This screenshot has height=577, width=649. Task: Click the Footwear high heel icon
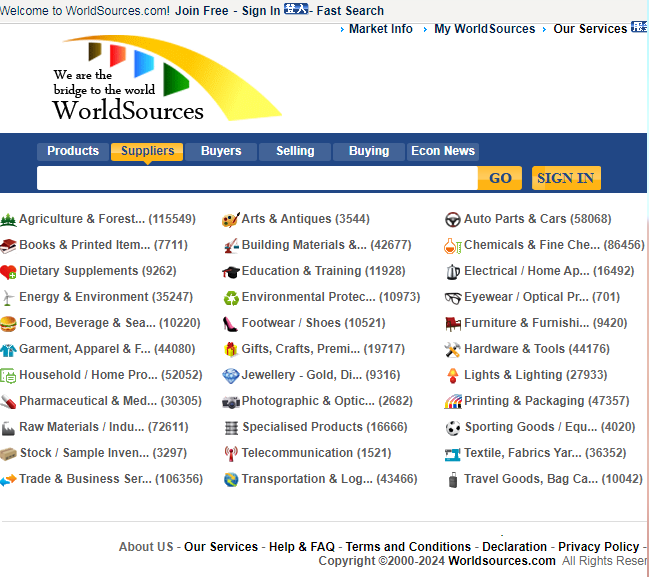pos(230,324)
